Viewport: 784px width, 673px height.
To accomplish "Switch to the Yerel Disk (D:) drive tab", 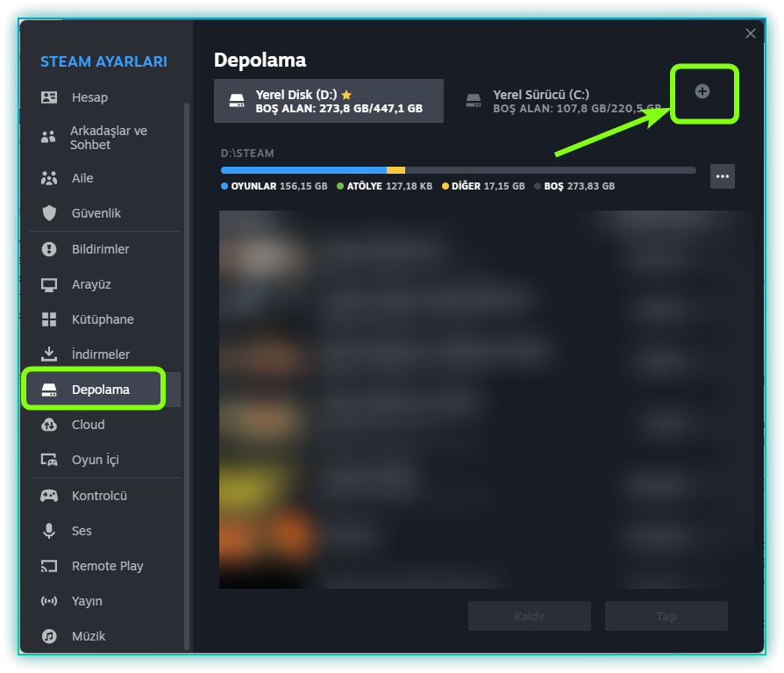I will click(329, 101).
